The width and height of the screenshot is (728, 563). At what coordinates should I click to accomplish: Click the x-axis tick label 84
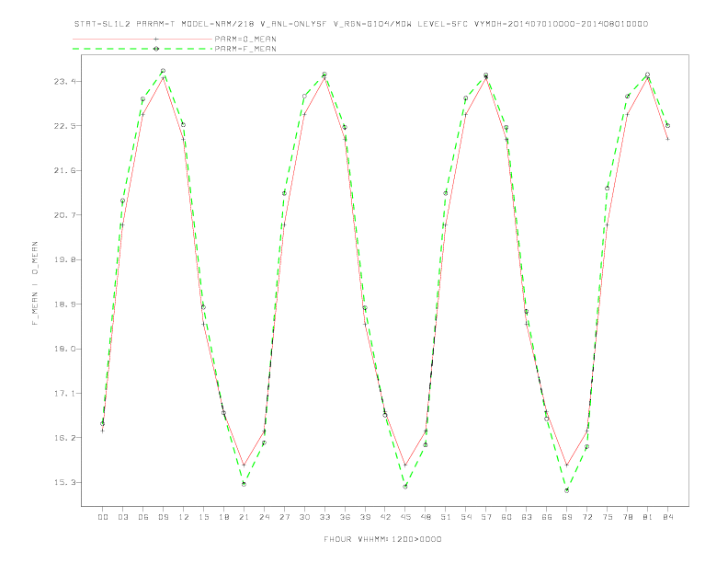[x=668, y=517]
